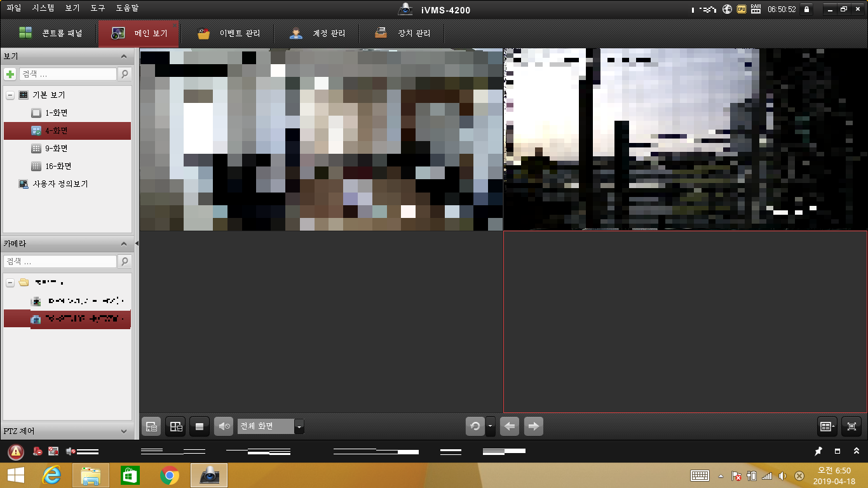Click the alarm warning icon in status bar
The width and height of the screenshot is (868, 488).
click(x=15, y=452)
